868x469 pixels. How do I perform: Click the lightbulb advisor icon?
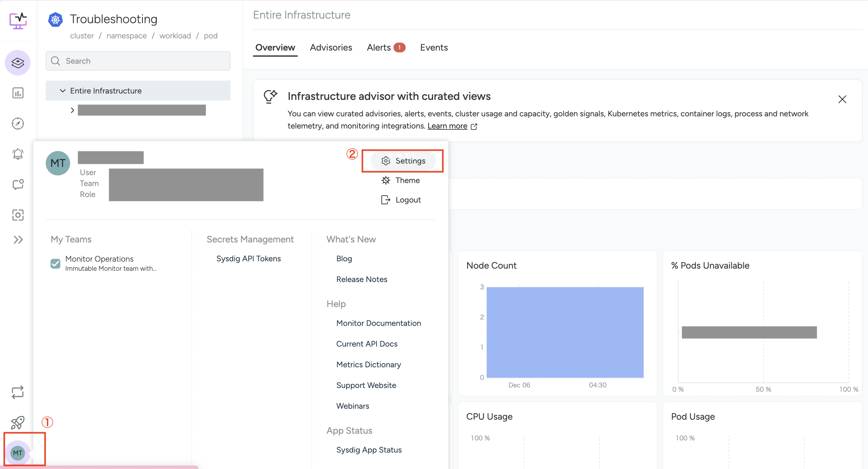click(270, 96)
